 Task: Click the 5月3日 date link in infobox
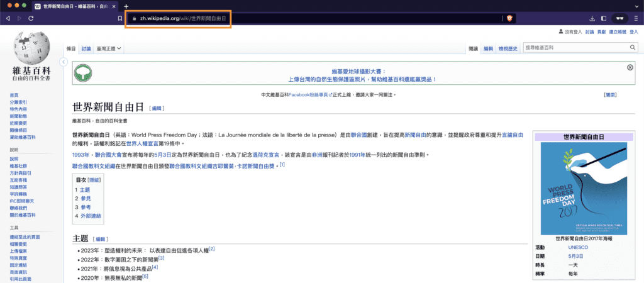click(x=575, y=257)
